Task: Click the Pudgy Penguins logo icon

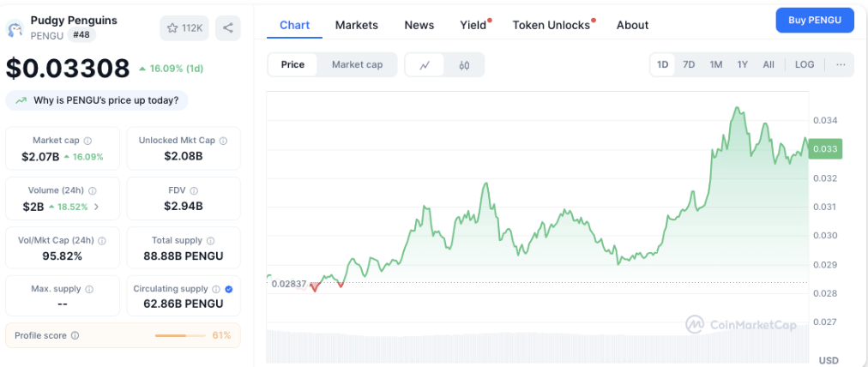Action: tap(15, 29)
